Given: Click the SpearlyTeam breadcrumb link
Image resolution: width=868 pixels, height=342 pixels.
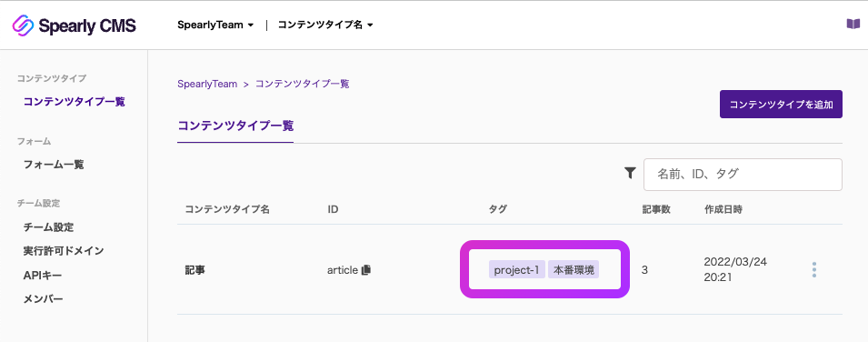Looking at the screenshot, I should (207, 85).
